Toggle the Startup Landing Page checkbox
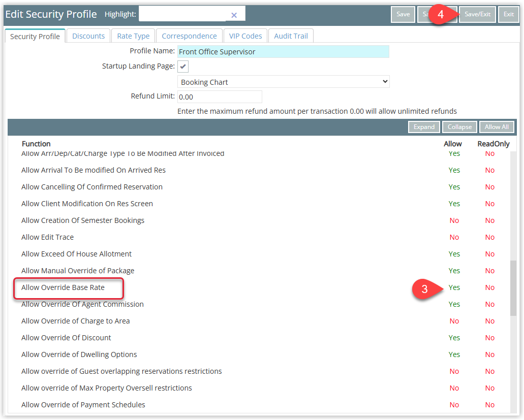 point(183,67)
